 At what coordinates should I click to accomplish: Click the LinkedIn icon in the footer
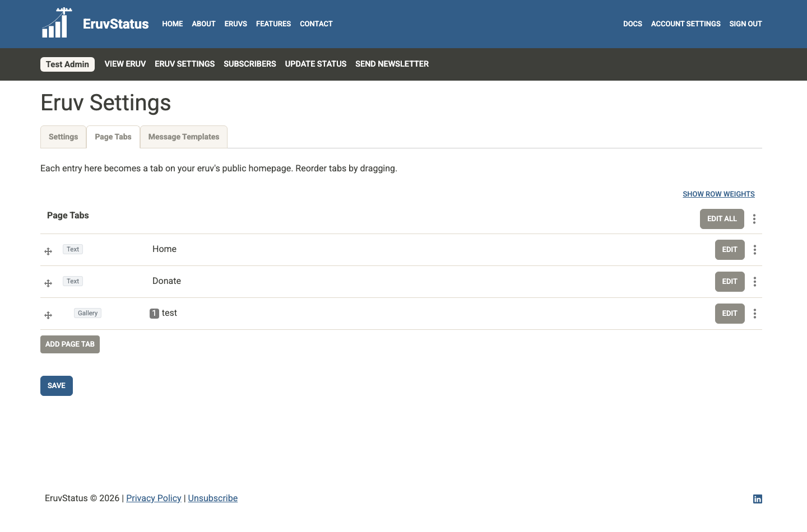pos(757,498)
